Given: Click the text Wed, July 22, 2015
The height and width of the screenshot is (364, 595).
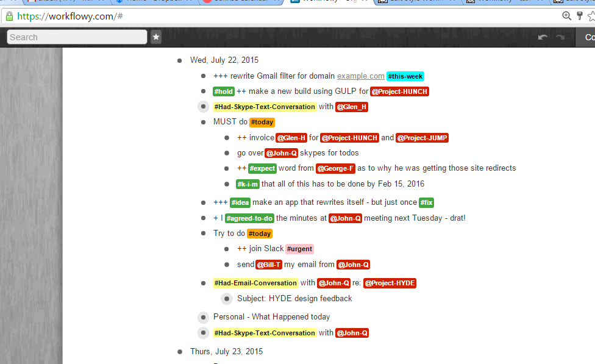Looking at the screenshot, I should [224, 60].
